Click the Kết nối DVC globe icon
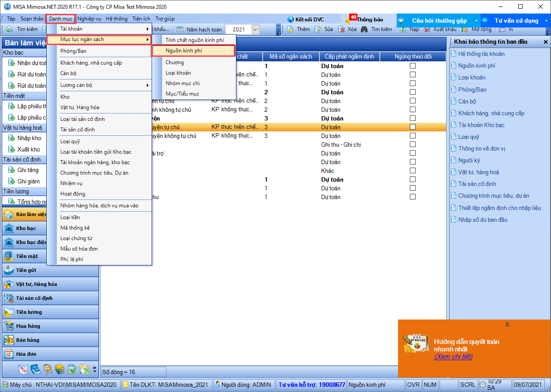This screenshot has width=551, height=392. coord(291,20)
